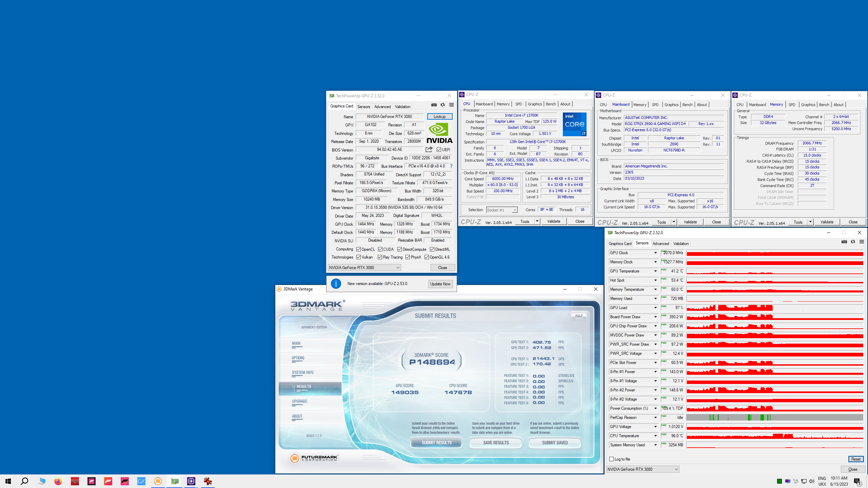
Task: Open Windows Start menu
Action: (x=8, y=481)
